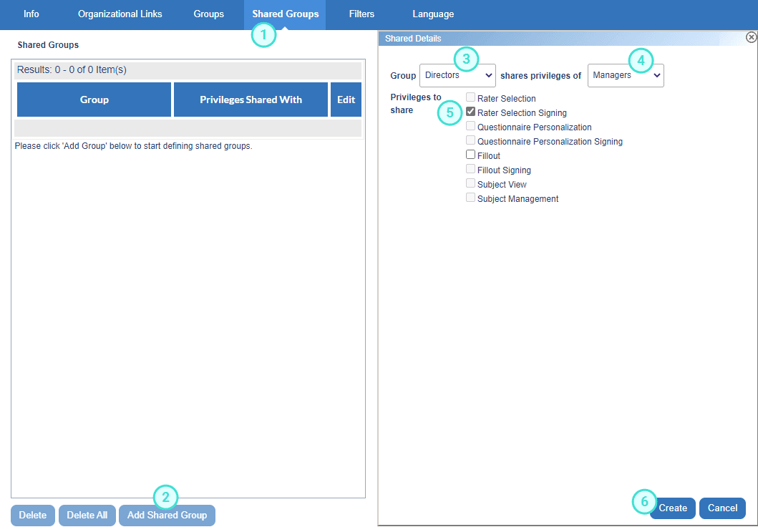Screen dimensions: 758x532
Task: Click the Create button
Action: pyautogui.click(x=672, y=508)
